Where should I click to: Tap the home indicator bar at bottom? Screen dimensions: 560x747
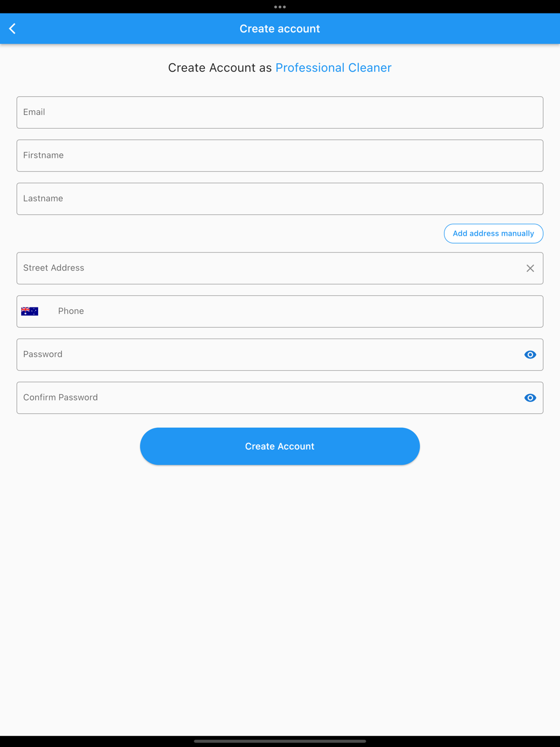click(x=280, y=741)
